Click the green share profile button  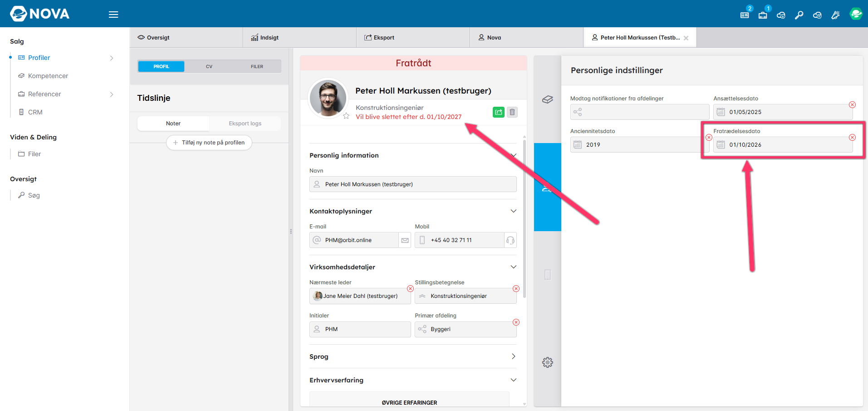click(499, 112)
